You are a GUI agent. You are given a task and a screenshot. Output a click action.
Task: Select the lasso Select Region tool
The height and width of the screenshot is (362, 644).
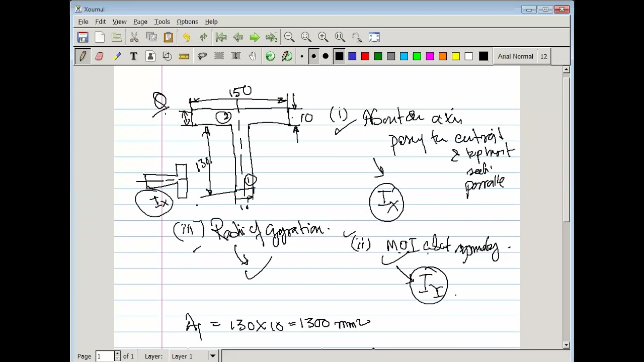tap(202, 56)
